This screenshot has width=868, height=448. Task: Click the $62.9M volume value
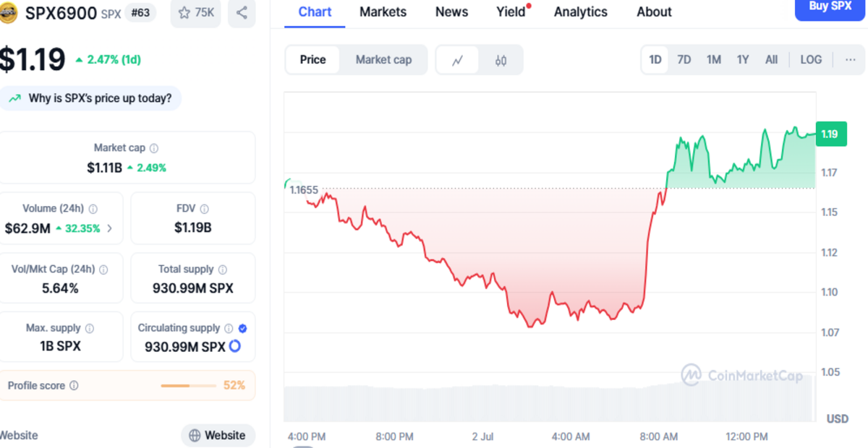tap(27, 228)
